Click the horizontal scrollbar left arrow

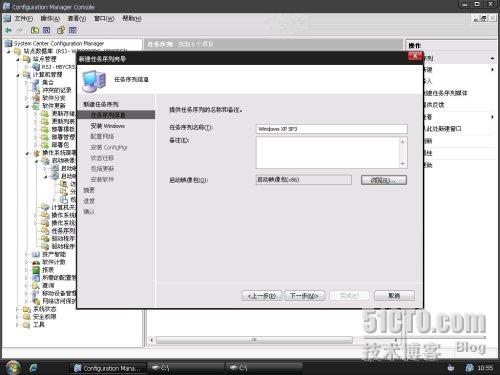tap(152, 340)
